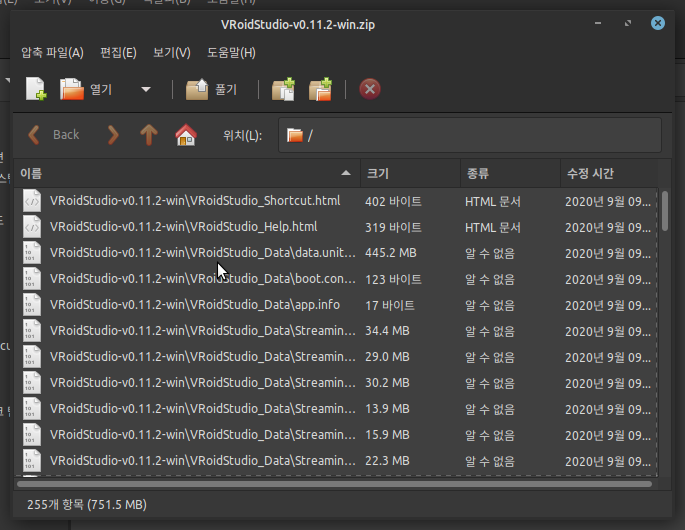Click the HTML icon of VRoidStudio_Shortcut.html
The width and height of the screenshot is (685, 530).
click(x=32, y=201)
